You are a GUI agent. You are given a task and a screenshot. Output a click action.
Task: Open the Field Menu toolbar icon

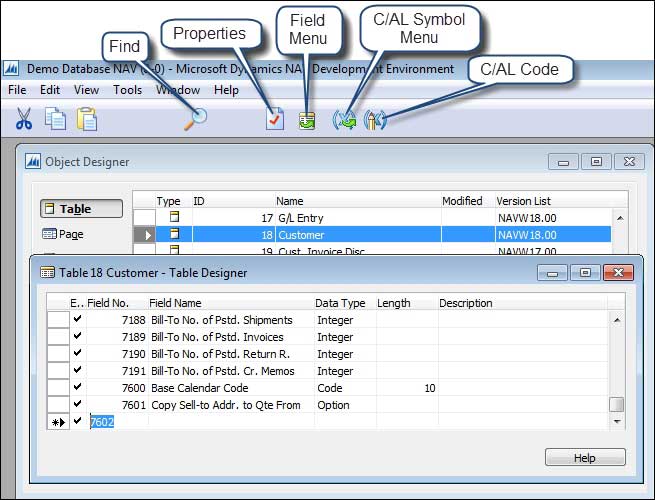307,120
